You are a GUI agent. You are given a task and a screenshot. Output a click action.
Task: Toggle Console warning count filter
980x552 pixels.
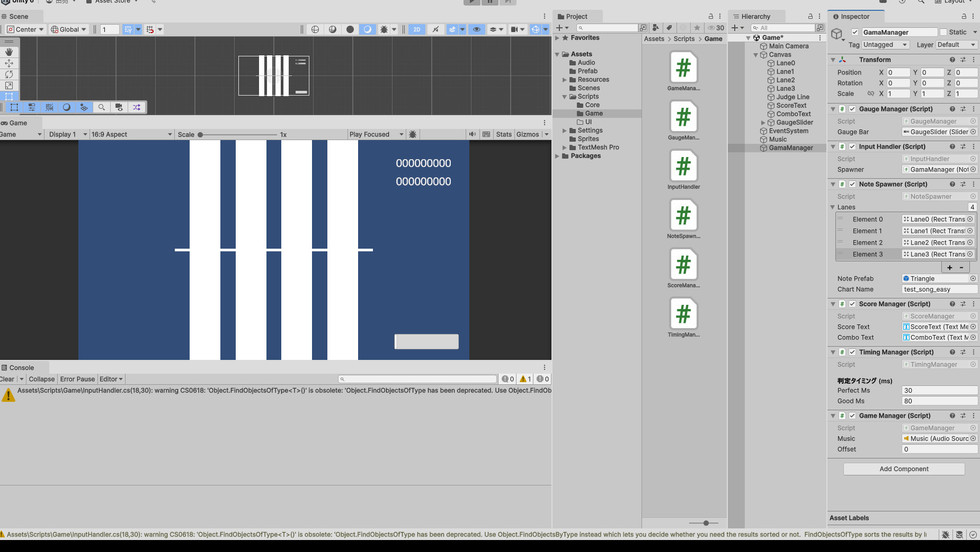(525, 379)
